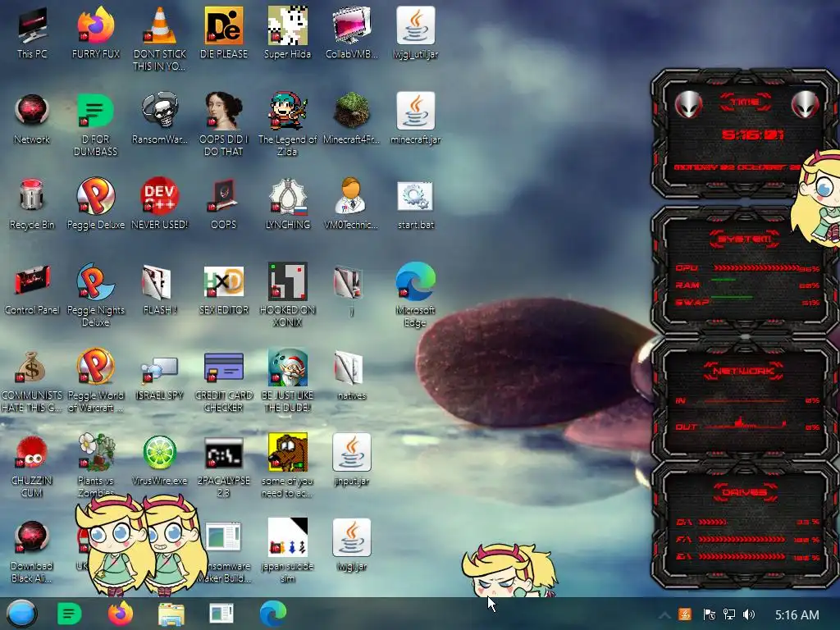The width and height of the screenshot is (840, 630).
Task: Open CREDIT CARD CHECKER shortcut
Action: tap(224, 381)
